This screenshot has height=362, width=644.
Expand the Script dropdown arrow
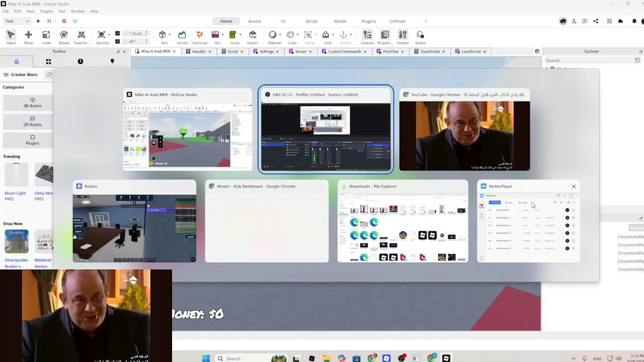pos(240,35)
